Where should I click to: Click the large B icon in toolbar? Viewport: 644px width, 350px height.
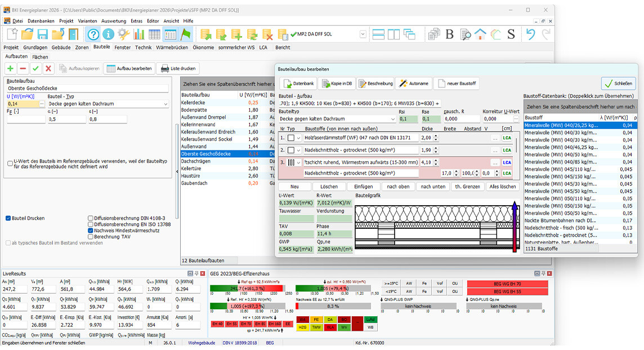coord(450,34)
